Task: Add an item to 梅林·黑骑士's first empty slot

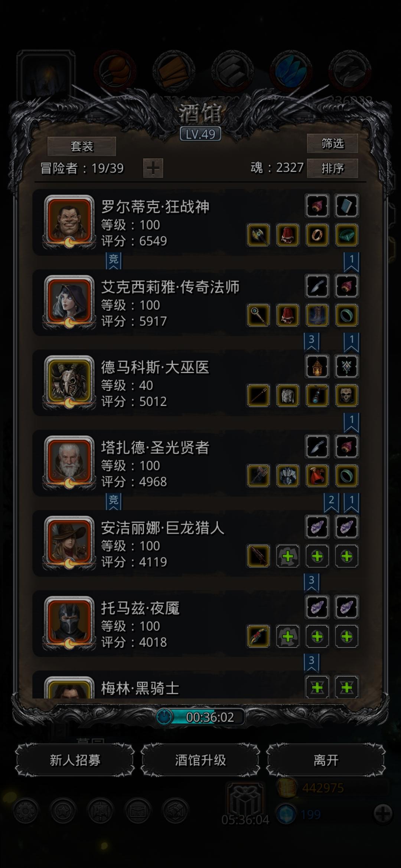Action: [x=317, y=688]
